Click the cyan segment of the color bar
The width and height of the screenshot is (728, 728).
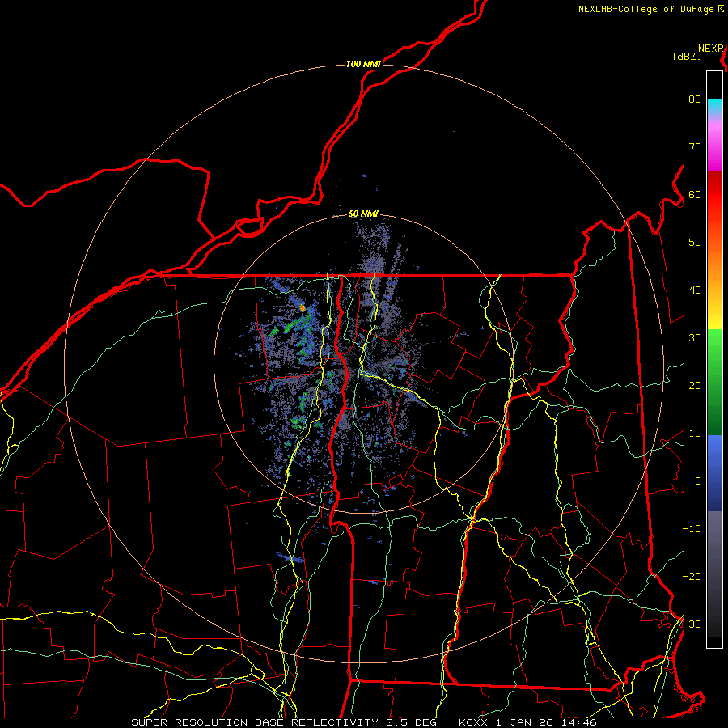714,107
